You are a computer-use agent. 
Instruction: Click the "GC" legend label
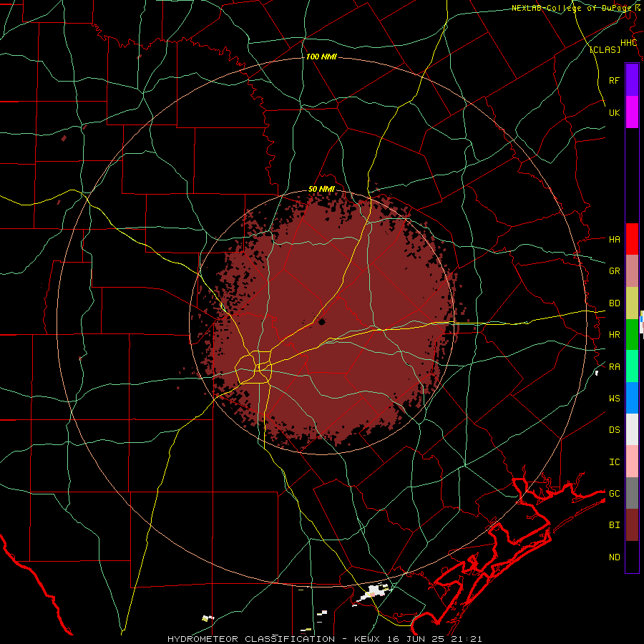(x=614, y=494)
